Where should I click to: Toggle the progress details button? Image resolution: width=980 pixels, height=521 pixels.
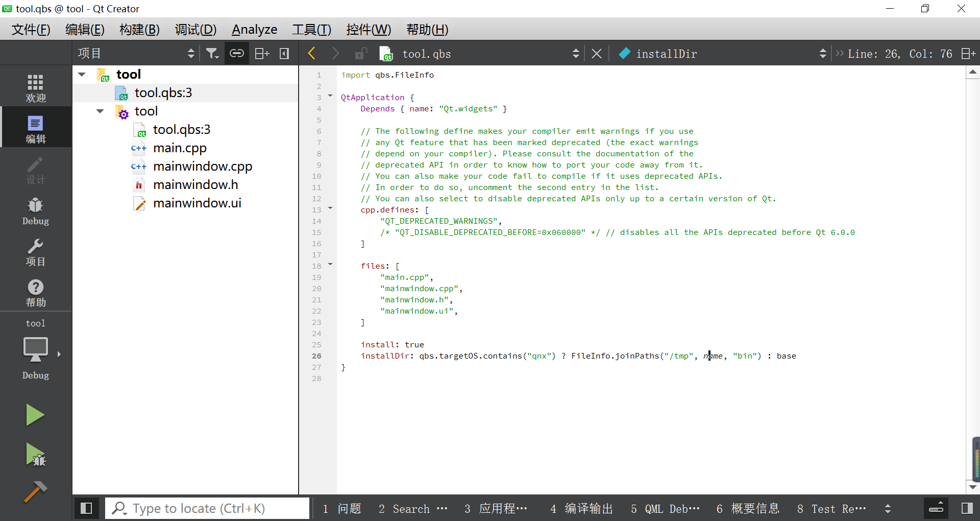point(937,508)
